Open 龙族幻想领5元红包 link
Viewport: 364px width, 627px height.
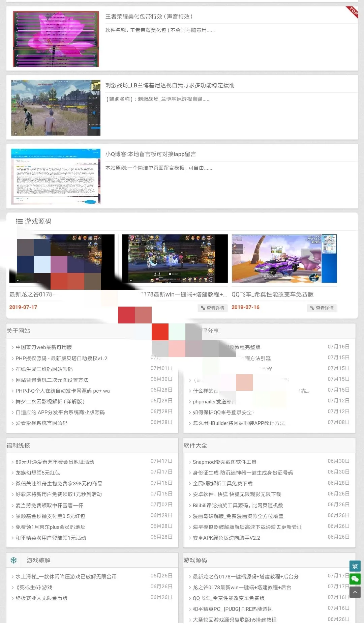pyautogui.click(x=38, y=473)
